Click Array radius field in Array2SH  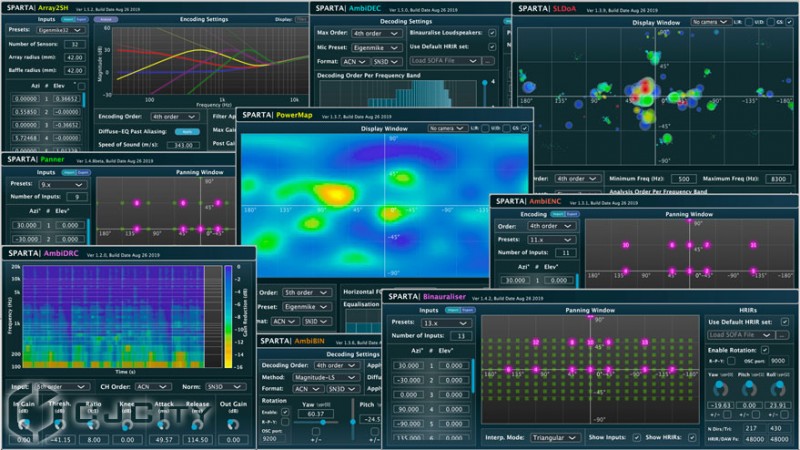(74, 58)
